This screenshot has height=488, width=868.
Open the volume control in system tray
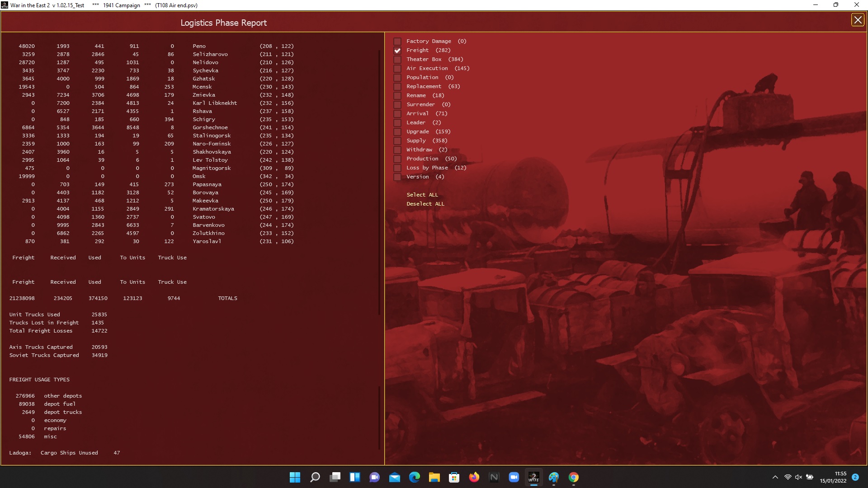click(798, 477)
